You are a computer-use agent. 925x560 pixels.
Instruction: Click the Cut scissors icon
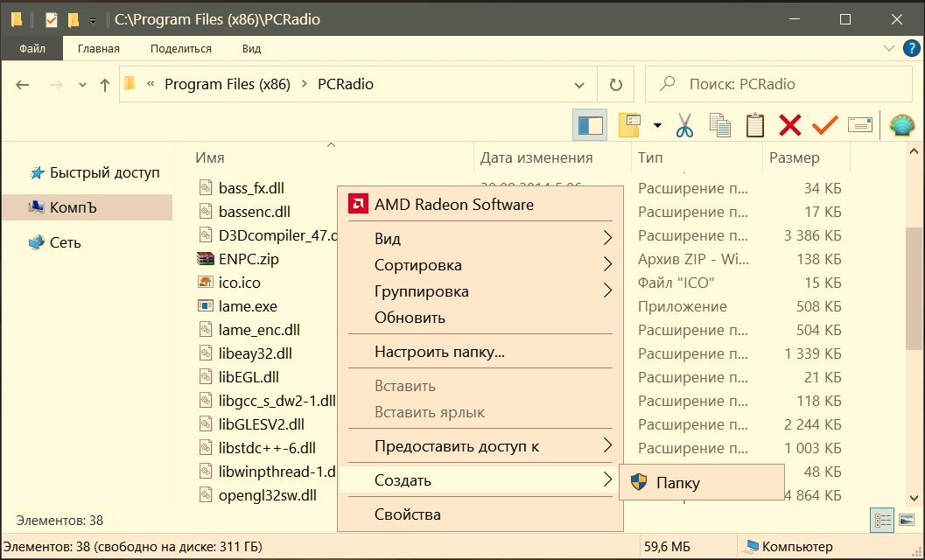684,125
